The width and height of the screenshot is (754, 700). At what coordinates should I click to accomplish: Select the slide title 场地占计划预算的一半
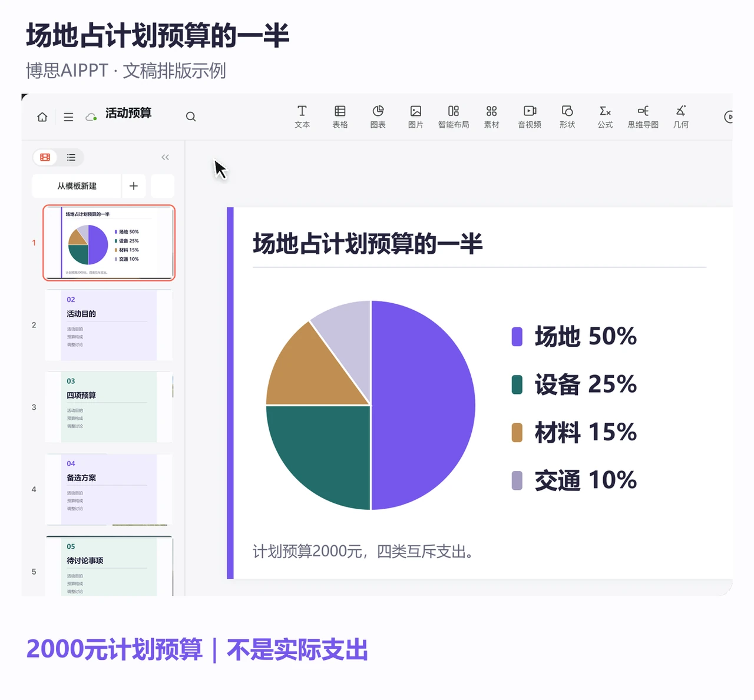[368, 244]
